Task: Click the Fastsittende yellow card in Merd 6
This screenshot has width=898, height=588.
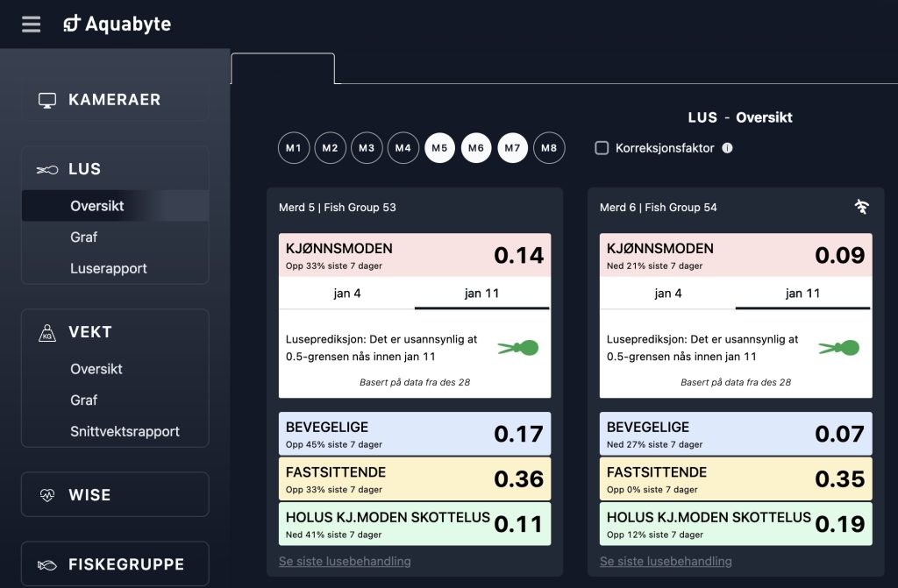Action: tap(736, 478)
